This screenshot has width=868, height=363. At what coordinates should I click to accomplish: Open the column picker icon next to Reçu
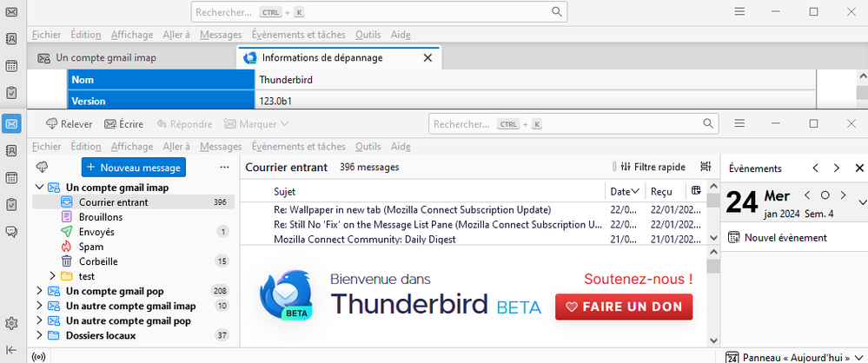click(696, 191)
